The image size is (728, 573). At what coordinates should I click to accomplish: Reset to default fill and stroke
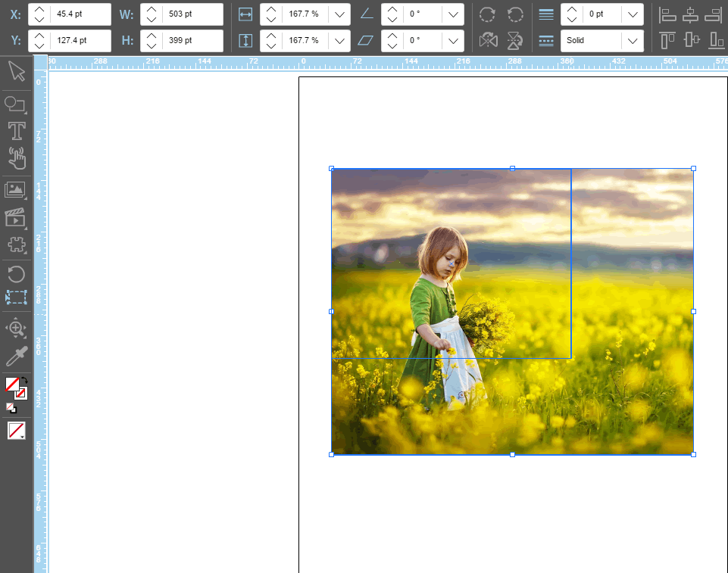pos(11,407)
